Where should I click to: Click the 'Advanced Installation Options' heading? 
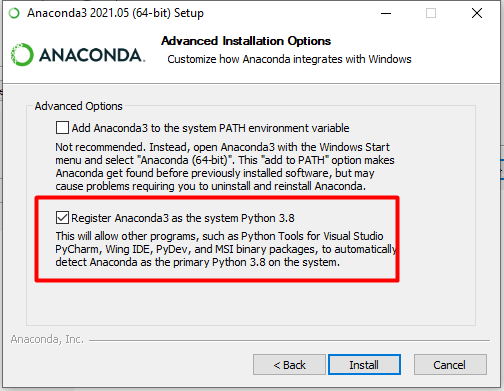coord(246,41)
